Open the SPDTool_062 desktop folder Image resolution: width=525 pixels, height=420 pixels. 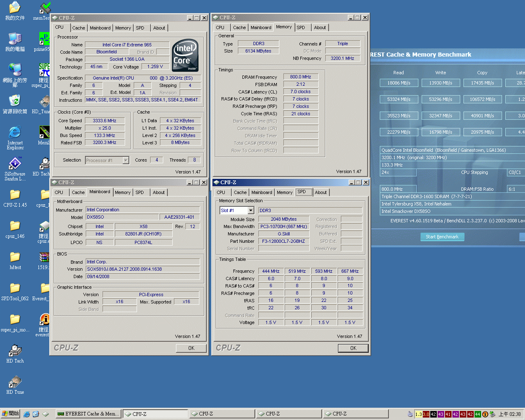coord(15,291)
